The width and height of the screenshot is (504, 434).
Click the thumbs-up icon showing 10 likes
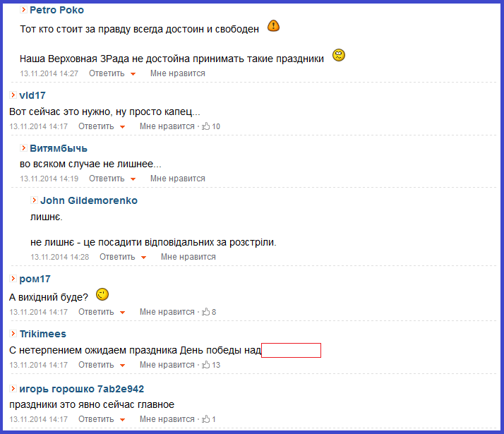coord(205,126)
